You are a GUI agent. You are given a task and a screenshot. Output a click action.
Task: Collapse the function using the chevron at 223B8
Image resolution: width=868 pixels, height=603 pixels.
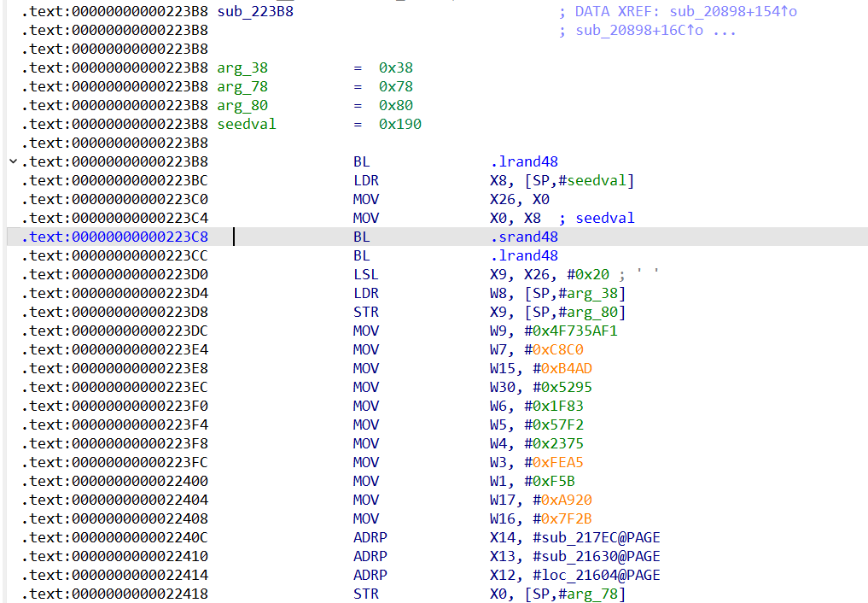[x=12, y=161]
